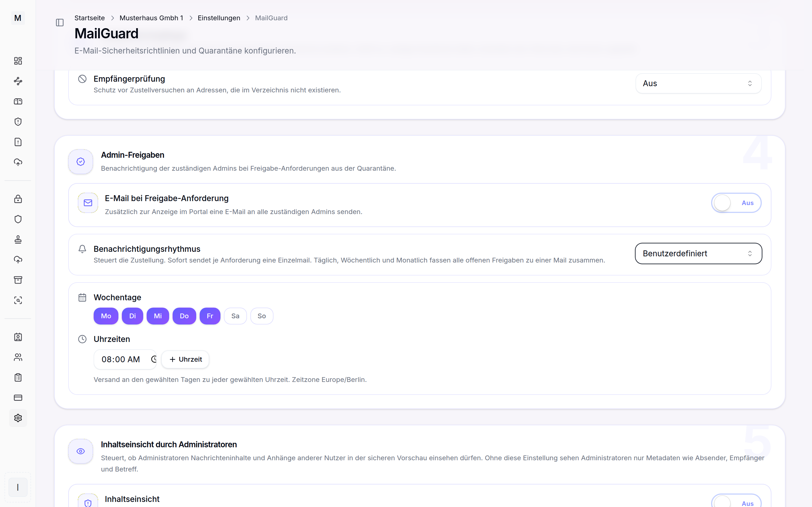Click the clipboard list icon in sidebar

(18, 377)
